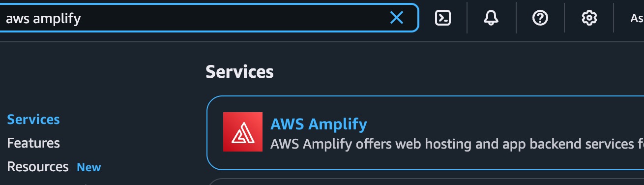
Task: Open AWS CloudShell from the terminal icon
Action: pos(443,18)
